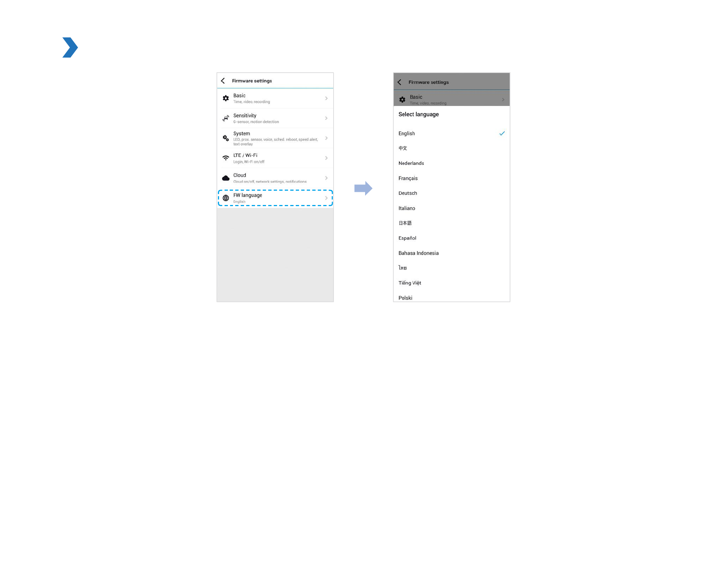728x582 pixels.
Task: Select Bahasa Indonesia language option
Action: (x=452, y=253)
